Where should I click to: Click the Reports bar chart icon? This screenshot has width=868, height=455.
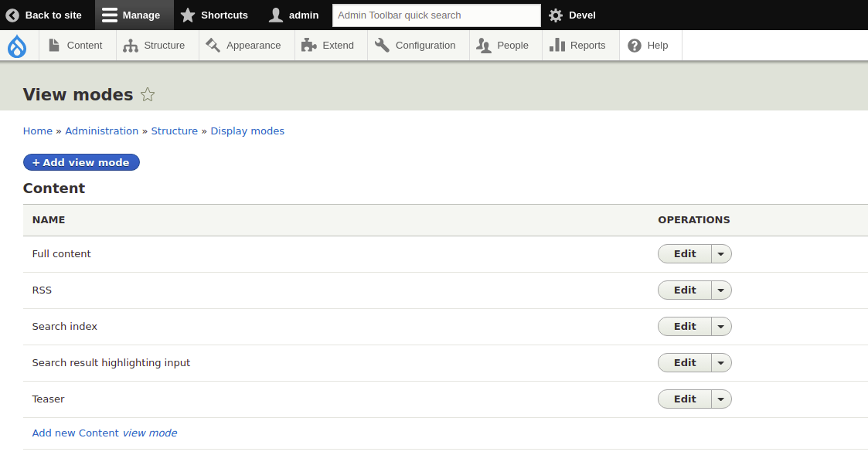[557, 46]
